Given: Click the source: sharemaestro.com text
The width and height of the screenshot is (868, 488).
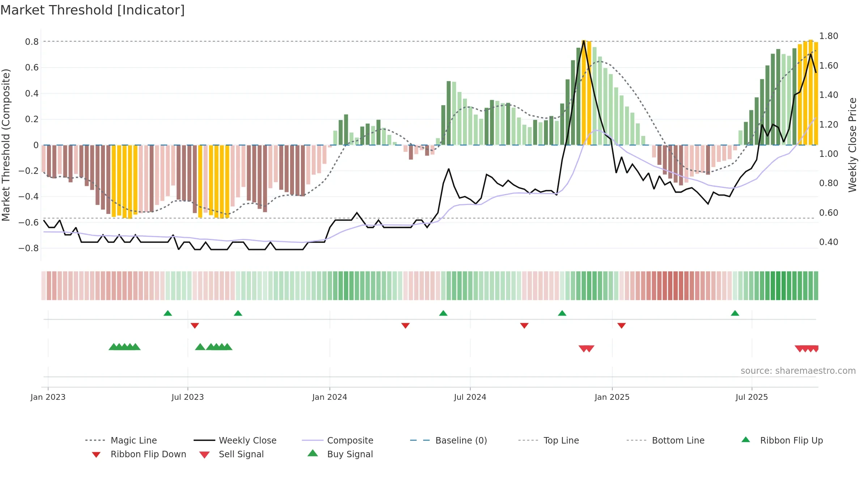Looking at the screenshot, I should coord(798,371).
